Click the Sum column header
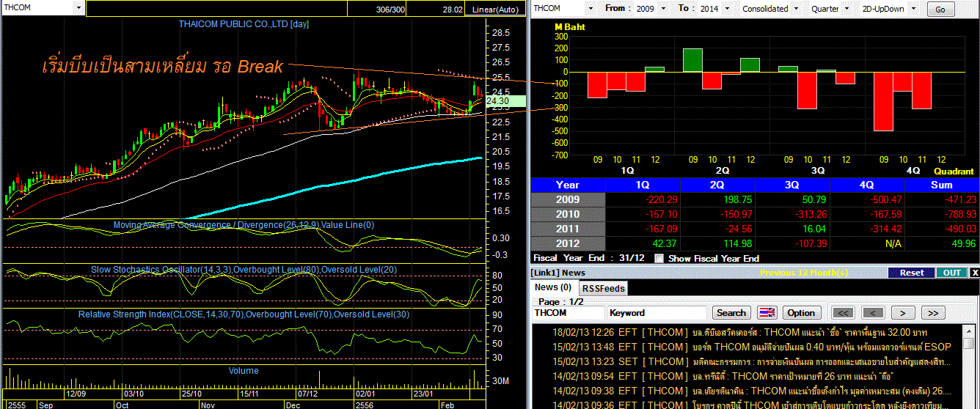Screen dimensions: 980x409 [x=942, y=185]
